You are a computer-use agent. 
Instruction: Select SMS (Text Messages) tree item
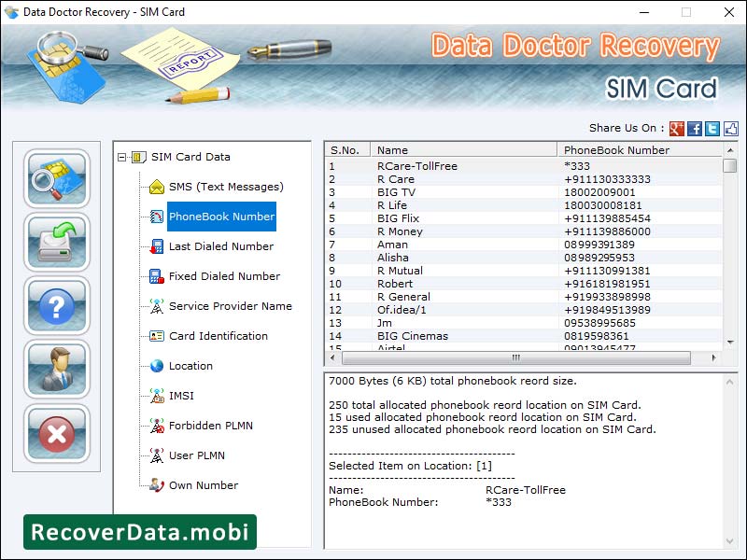point(225,187)
